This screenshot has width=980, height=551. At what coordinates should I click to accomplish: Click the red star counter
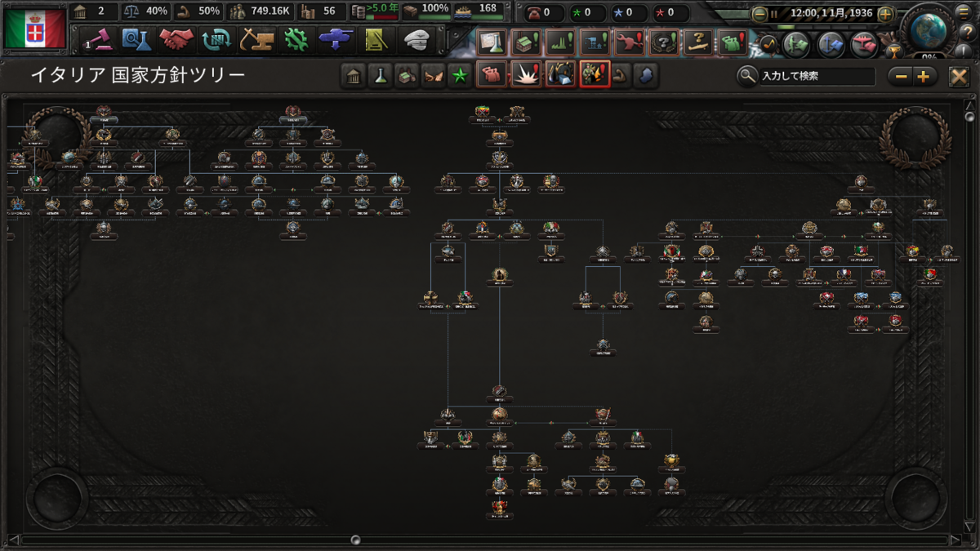click(x=670, y=13)
